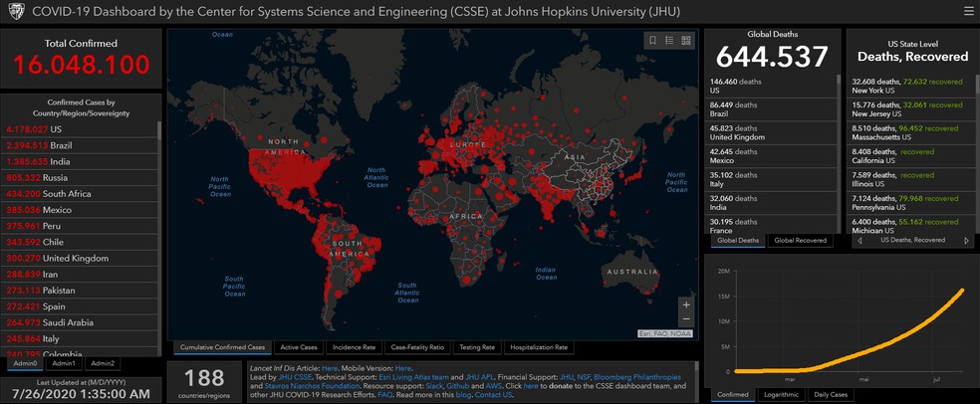980x404 pixels.
Task: Show the Daily Cases chart tab
Action: pyautogui.click(x=831, y=395)
